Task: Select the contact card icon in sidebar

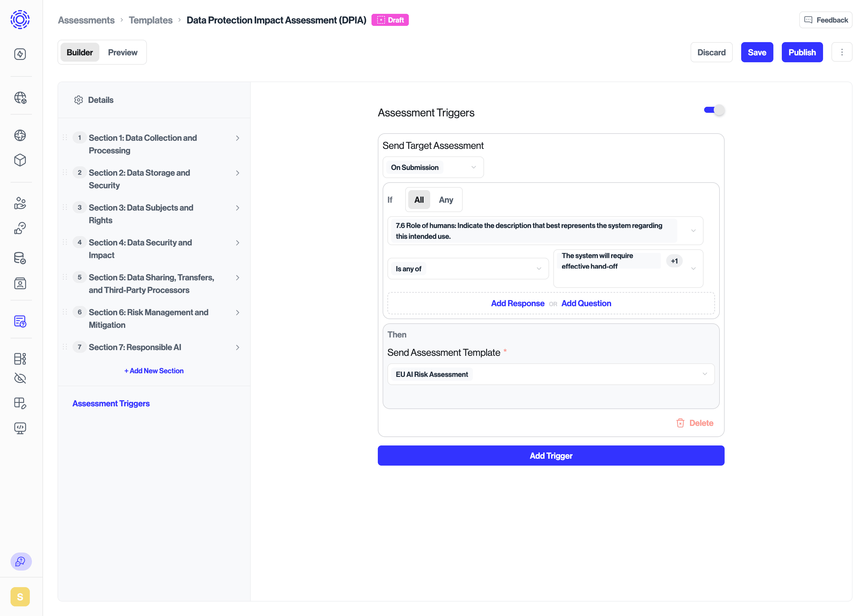Action: pyautogui.click(x=20, y=283)
